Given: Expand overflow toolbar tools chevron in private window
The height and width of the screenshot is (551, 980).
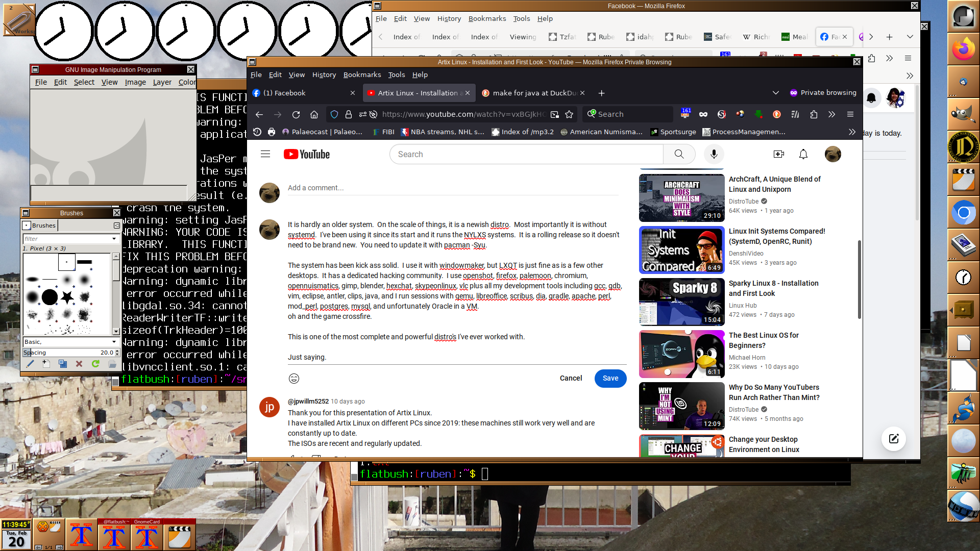Looking at the screenshot, I should point(832,114).
